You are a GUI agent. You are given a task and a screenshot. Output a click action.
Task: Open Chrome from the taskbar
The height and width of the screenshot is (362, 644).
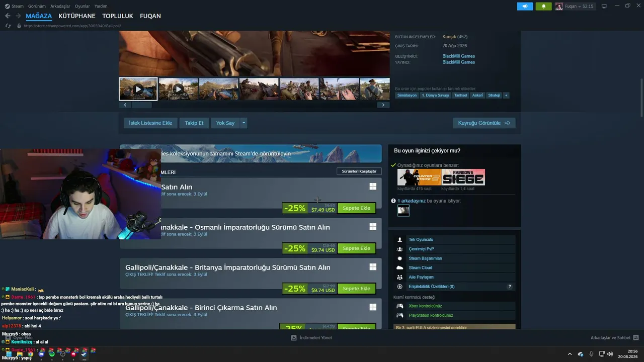(30, 354)
